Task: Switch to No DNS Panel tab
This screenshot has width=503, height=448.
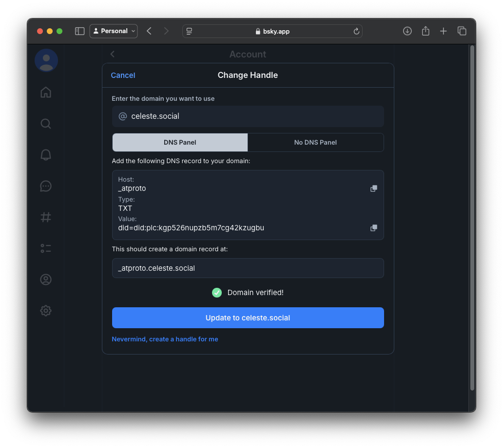Action: pyautogui.click(x=316, y=142)
